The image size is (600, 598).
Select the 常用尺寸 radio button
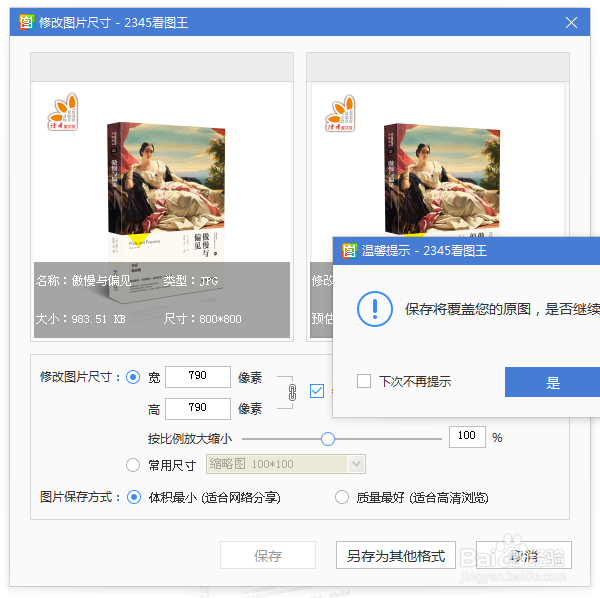(x=133, y=465)
